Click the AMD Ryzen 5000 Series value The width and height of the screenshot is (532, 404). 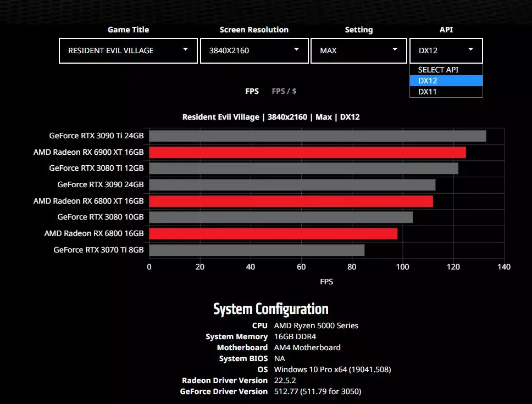click(x=316, y=326)
